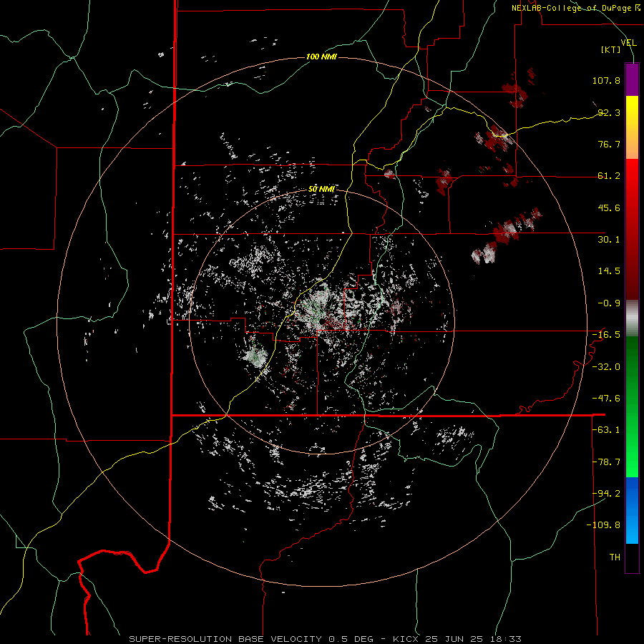This screenshot has height=644, width=644.
Task: Click the purple color bar segment
Action: coord(632,79)
